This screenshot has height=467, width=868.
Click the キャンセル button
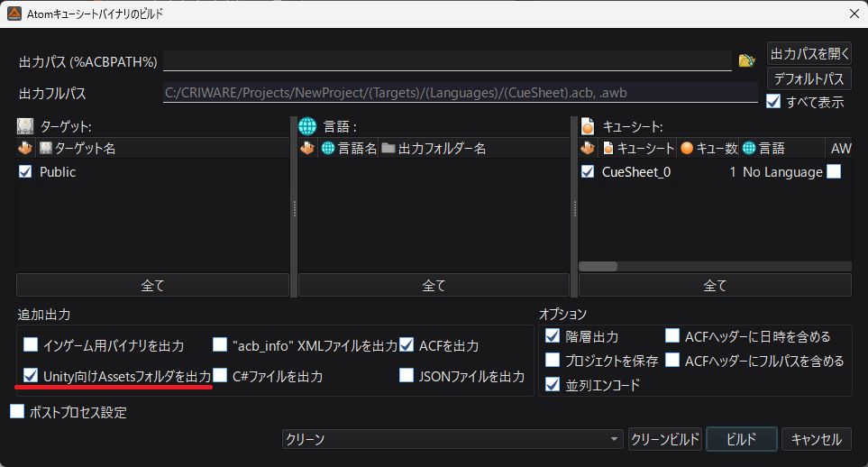point(817,439)
